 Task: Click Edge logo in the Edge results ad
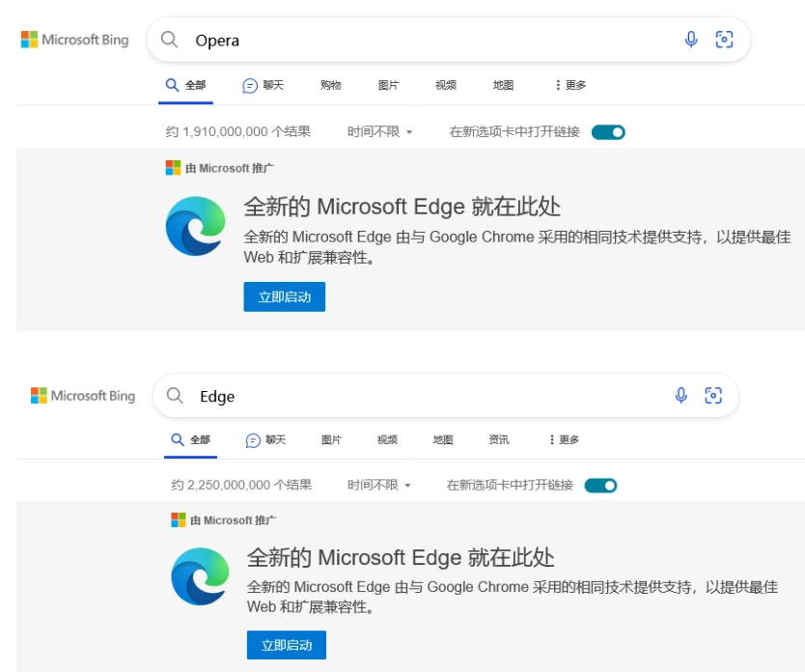pos(200,576)
